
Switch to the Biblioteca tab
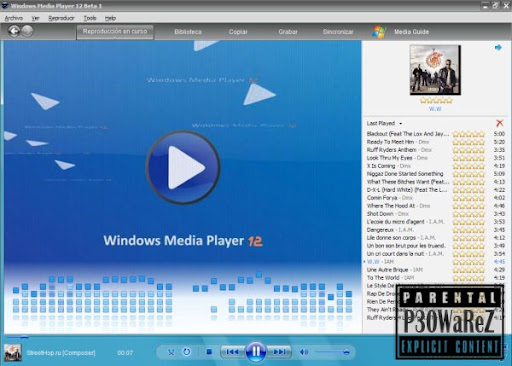pos(188,32)
